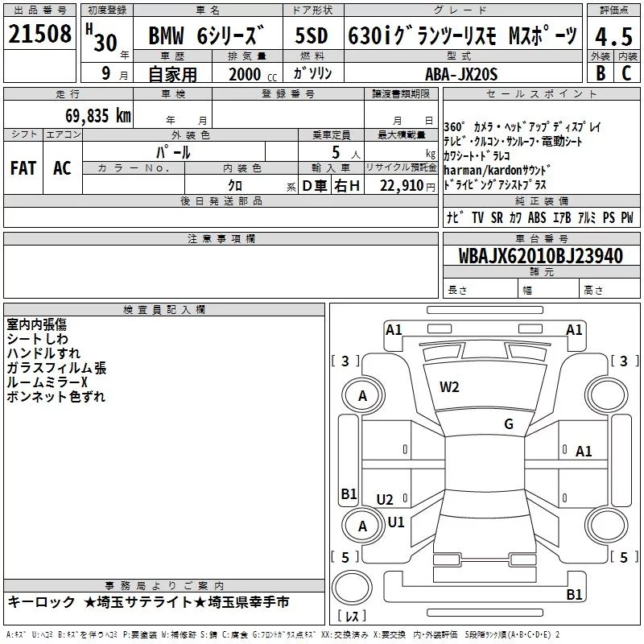Select ★埼玉サテライト★埼玉県幸手市 location text
This screenshot has width=644, height=644.
(x=187, y=602)
